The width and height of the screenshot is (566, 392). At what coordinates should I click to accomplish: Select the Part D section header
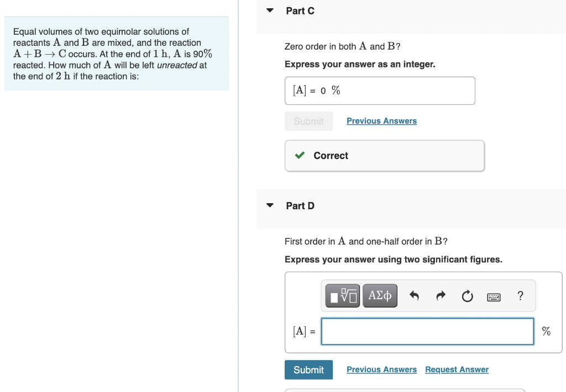tap(300, 205)
